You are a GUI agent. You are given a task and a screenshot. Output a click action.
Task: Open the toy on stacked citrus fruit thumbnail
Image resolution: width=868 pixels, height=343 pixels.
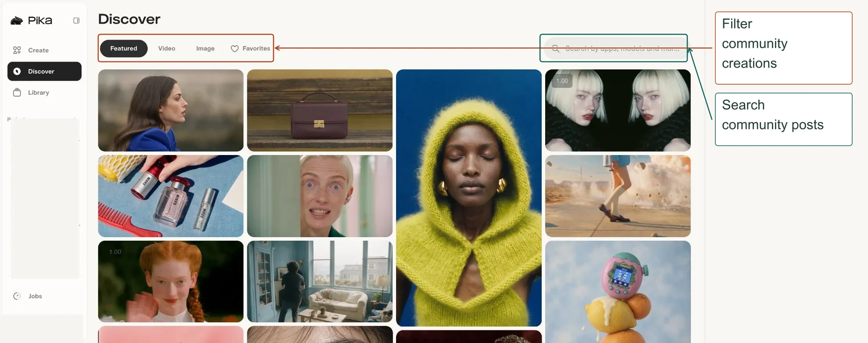point(618,292)
